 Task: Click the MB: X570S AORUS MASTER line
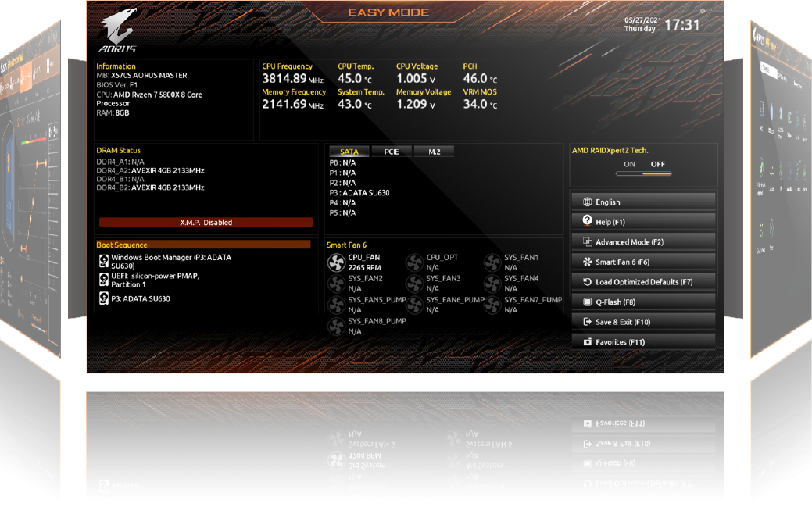(142, 75)
